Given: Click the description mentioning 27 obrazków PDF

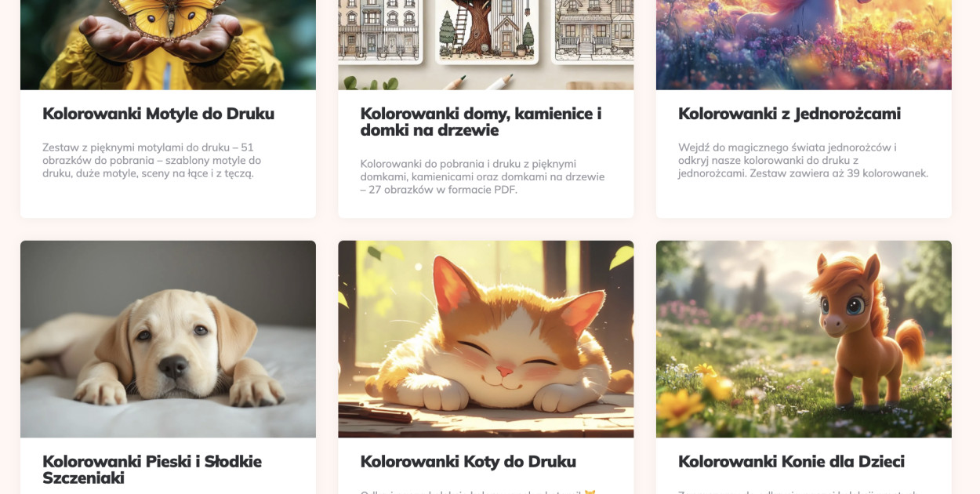Looking at the screenshot, I should coord(482,176).
